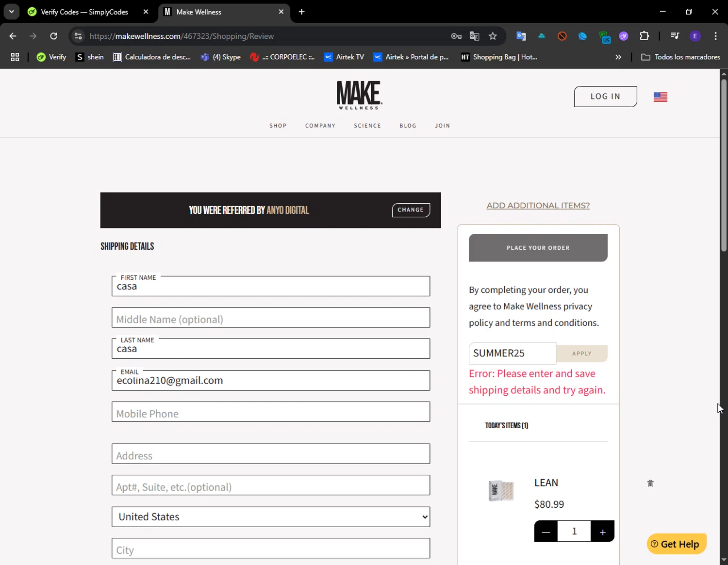Close the Verify Codes tab
Viewport: 728px width, 565px height.
pyautogui.click(x=146, y=12)
